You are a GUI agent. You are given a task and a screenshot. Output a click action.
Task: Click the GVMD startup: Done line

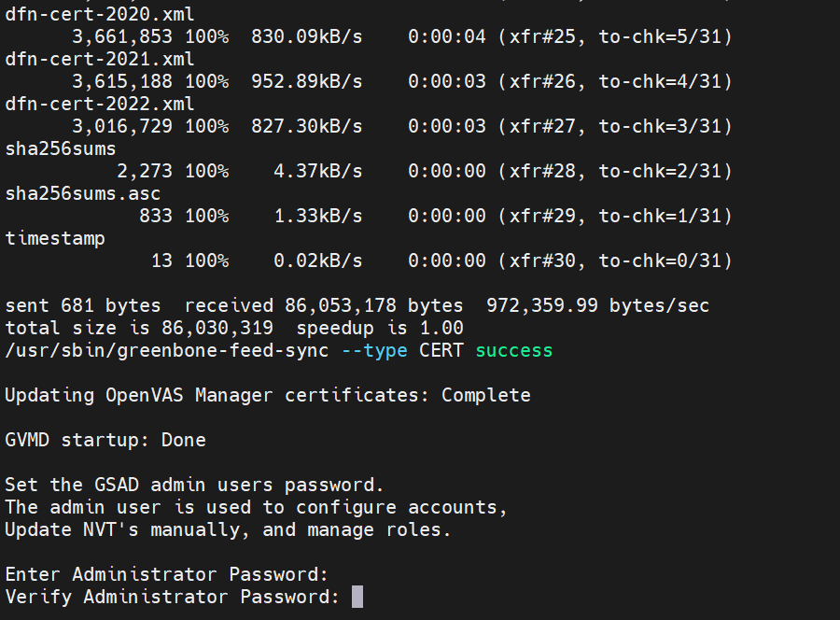pos(105,440)
